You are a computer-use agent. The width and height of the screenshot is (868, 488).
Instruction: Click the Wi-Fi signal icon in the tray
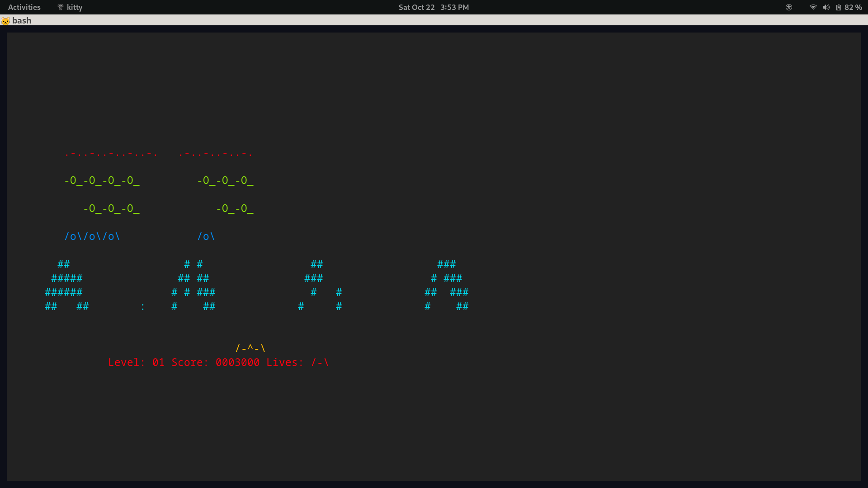813,7
